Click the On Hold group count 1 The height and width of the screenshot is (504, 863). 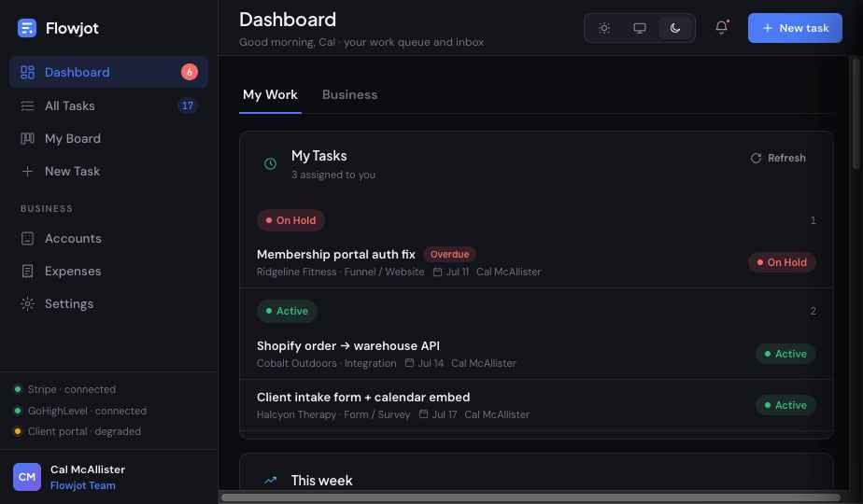[813, 220]
